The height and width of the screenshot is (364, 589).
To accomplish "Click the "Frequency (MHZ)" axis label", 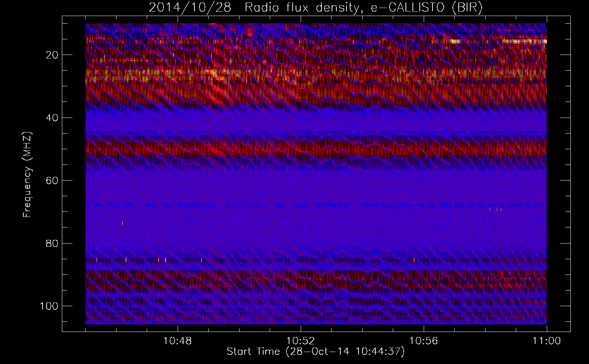I will 28,175.
